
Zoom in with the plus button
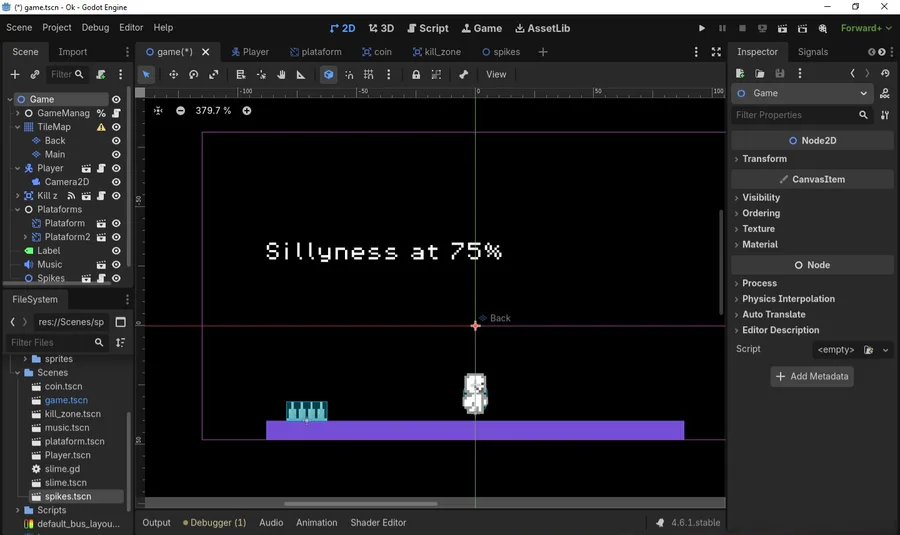(x=247, y=111)
